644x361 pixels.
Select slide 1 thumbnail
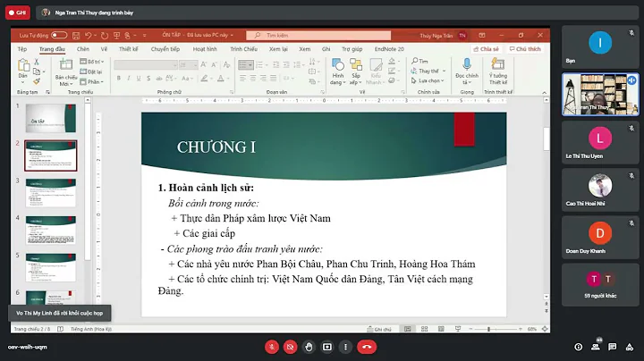50,118
